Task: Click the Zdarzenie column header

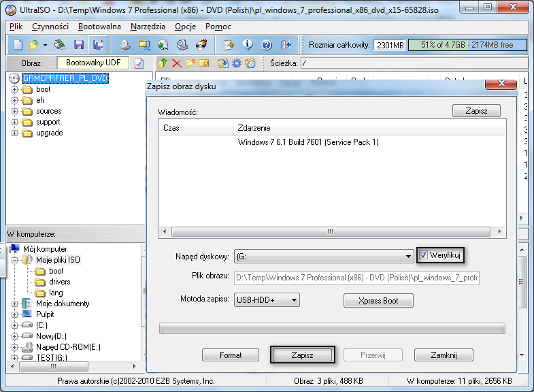Action: [x=370, y=128]
